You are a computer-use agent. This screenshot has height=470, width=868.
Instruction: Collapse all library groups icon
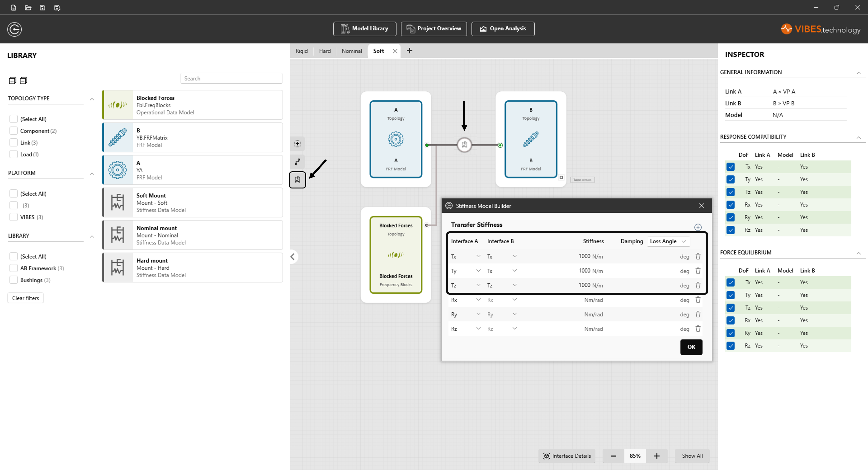point(24,80)
